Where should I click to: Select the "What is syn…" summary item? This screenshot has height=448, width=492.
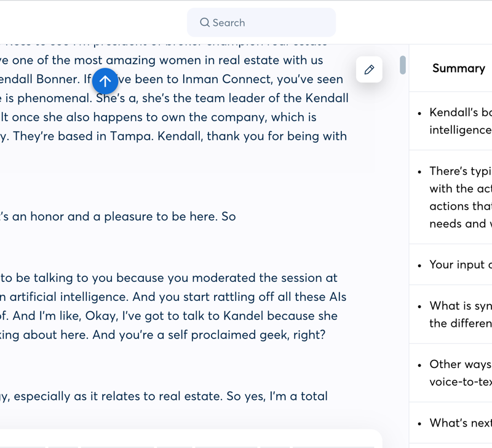(460, 314)
